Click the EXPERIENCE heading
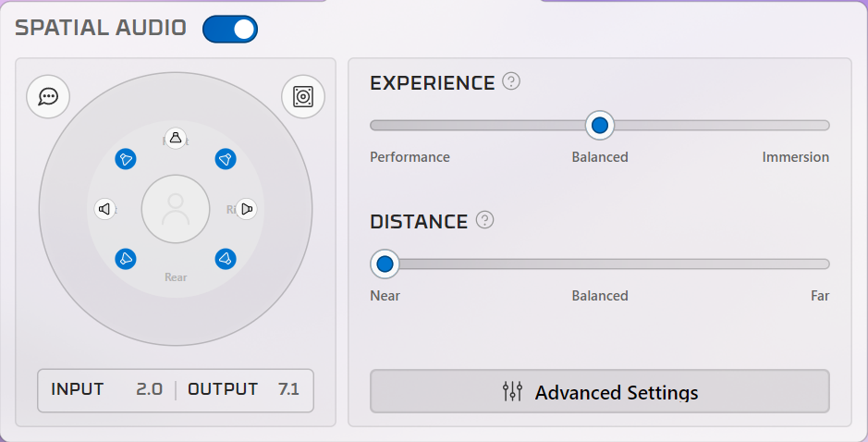Screen dimensions: 868x442 433,83
